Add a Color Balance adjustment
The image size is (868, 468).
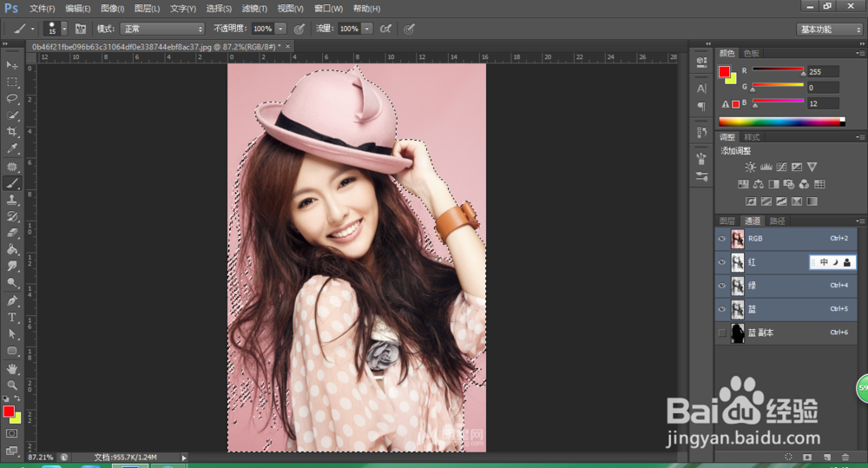[x=759, y=184]
